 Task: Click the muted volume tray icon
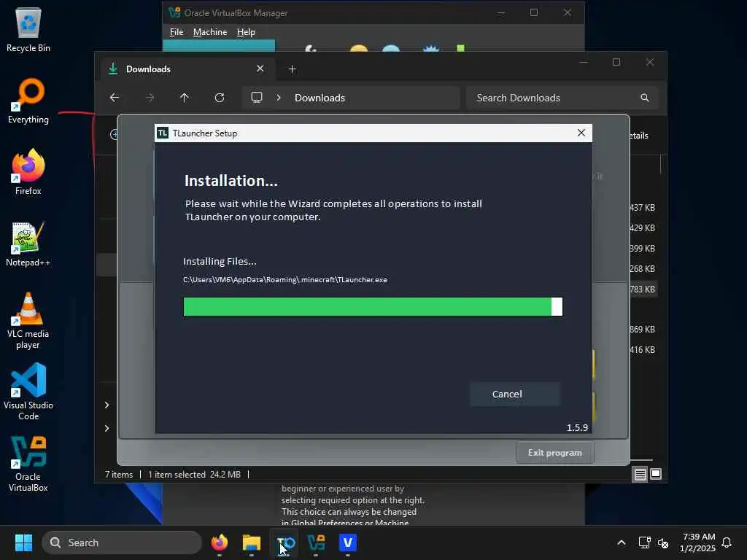pyautogui.click(x=663, y=542)
